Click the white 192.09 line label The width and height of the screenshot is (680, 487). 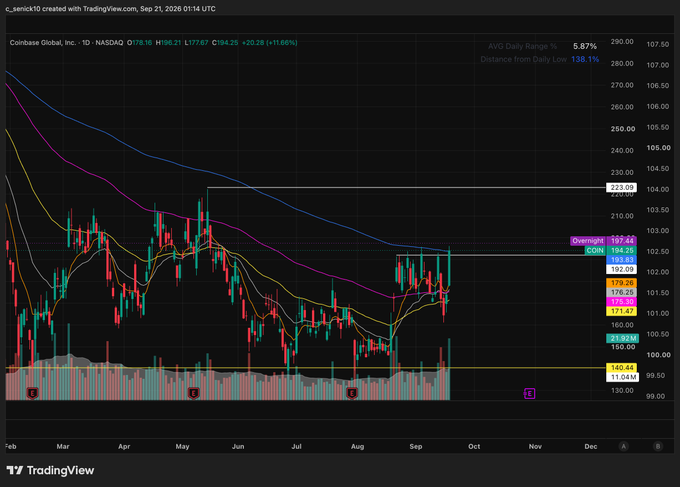[x=621, y=269]
